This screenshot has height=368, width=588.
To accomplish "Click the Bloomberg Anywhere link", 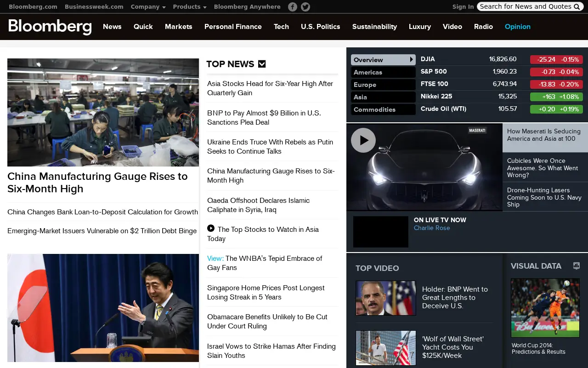I will [x=247, y=7].
